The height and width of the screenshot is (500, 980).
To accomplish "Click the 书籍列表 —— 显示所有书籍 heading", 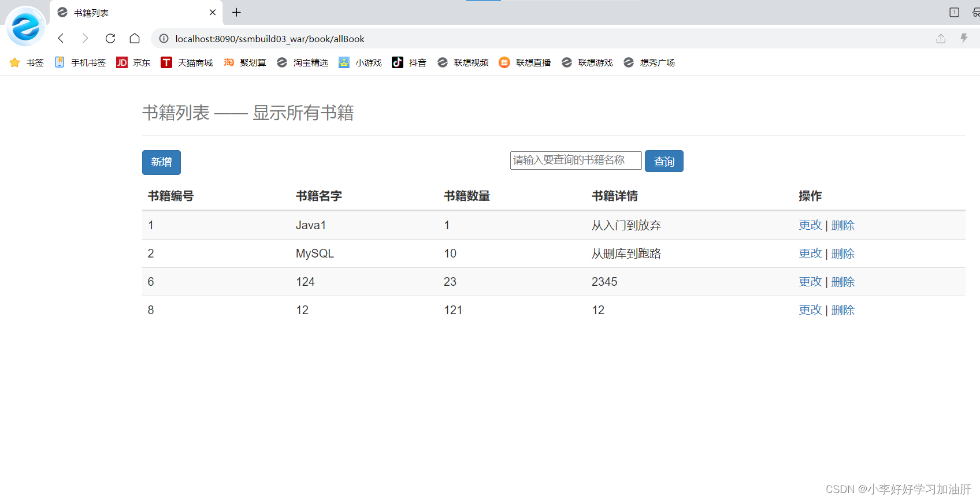I will pos(248,113).
